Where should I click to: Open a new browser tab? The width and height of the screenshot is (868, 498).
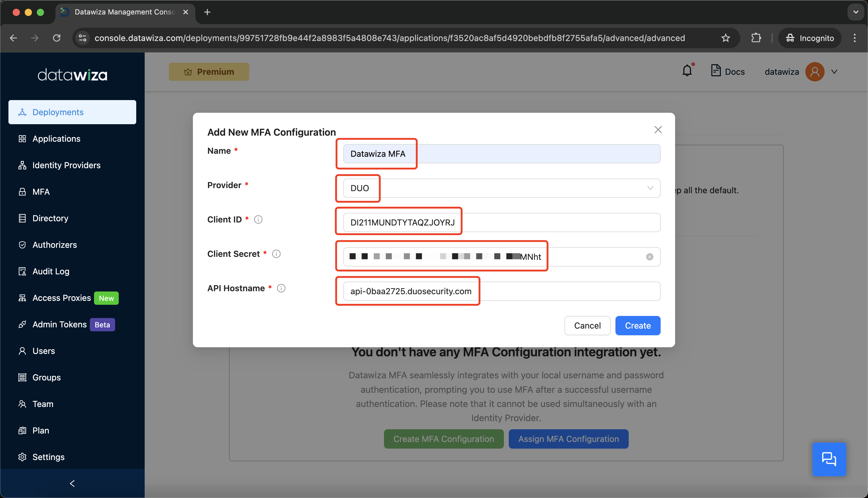point(207,12)
